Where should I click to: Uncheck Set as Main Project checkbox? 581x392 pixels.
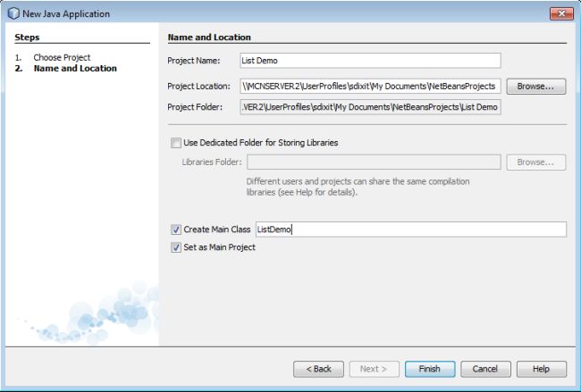175,247
